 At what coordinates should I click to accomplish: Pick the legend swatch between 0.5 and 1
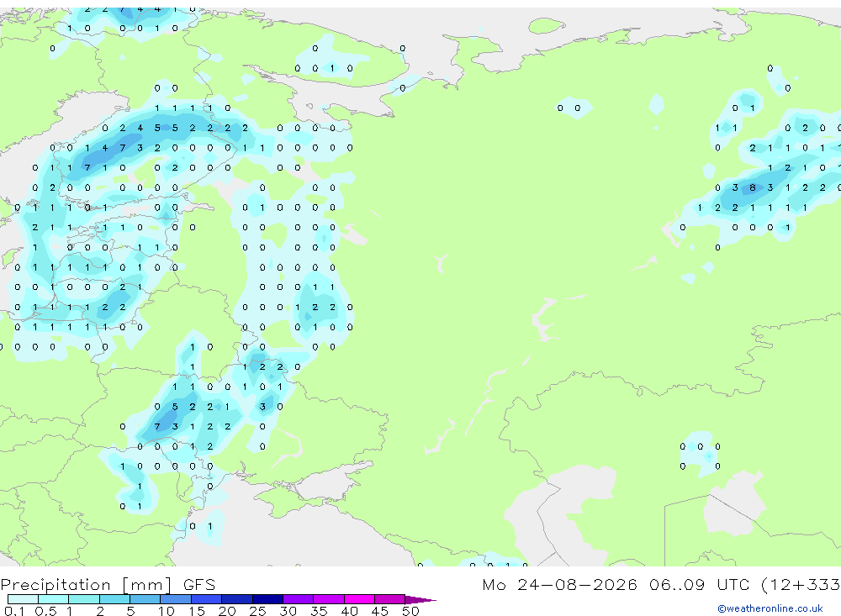53,599
